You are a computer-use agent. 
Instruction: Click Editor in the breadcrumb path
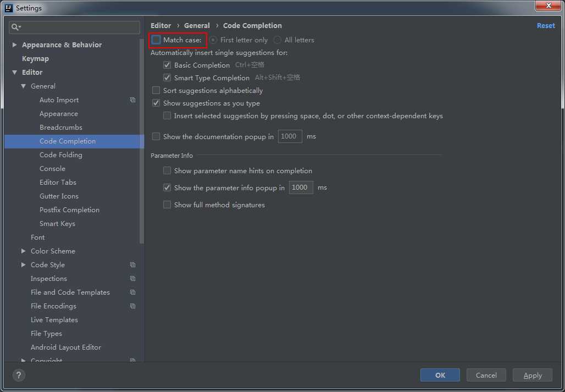tap(160, 26)
